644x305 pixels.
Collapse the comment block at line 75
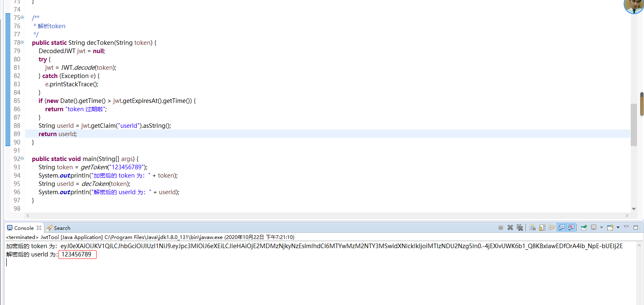[22, 17]
